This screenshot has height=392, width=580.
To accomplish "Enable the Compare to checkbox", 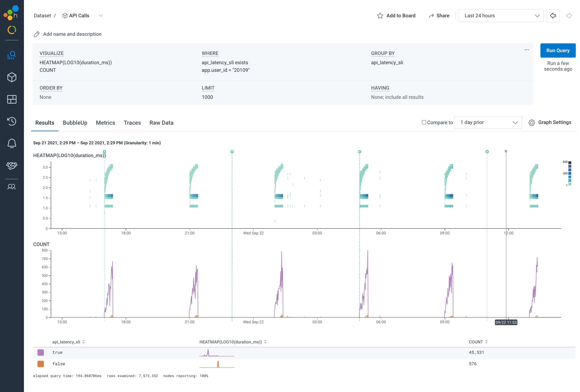I will (x=424, y=122).
